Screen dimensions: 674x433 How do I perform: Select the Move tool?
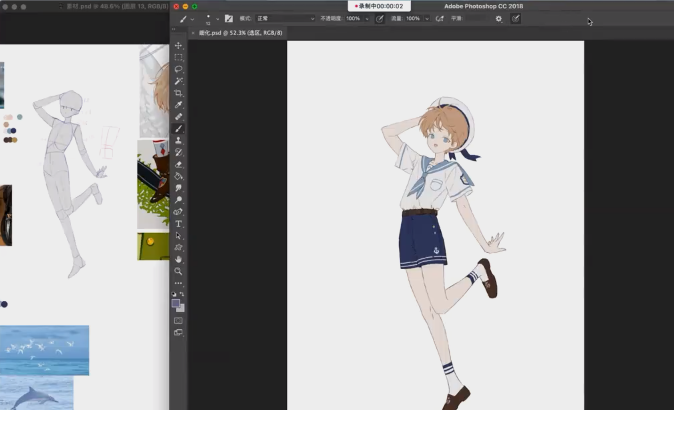[x=178, y=46]
